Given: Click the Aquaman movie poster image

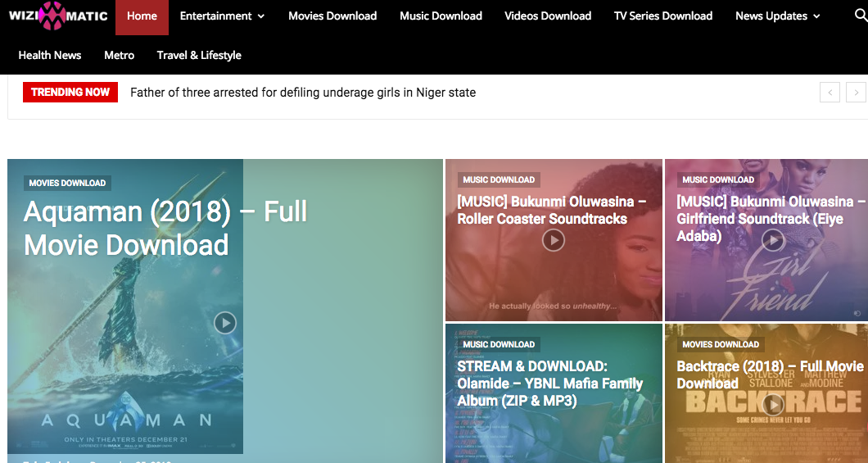Looking at the screenshot, I should click(x=125, y=306).
